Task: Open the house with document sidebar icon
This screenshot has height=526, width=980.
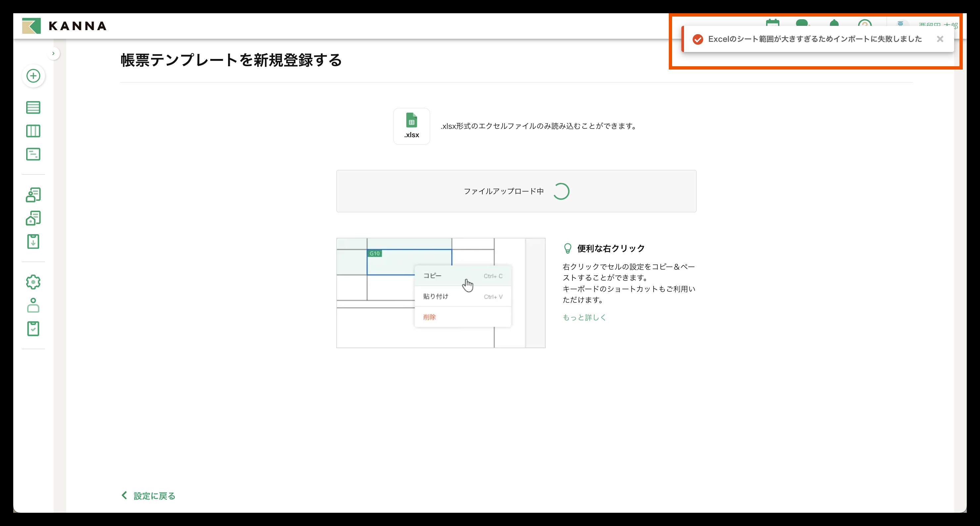Action: tap(33, 218)
